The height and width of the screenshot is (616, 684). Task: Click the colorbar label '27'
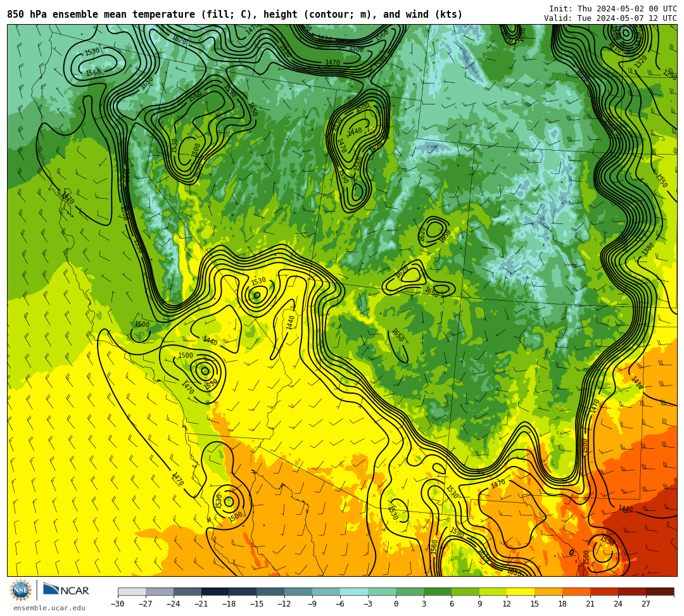pos(646,604)
